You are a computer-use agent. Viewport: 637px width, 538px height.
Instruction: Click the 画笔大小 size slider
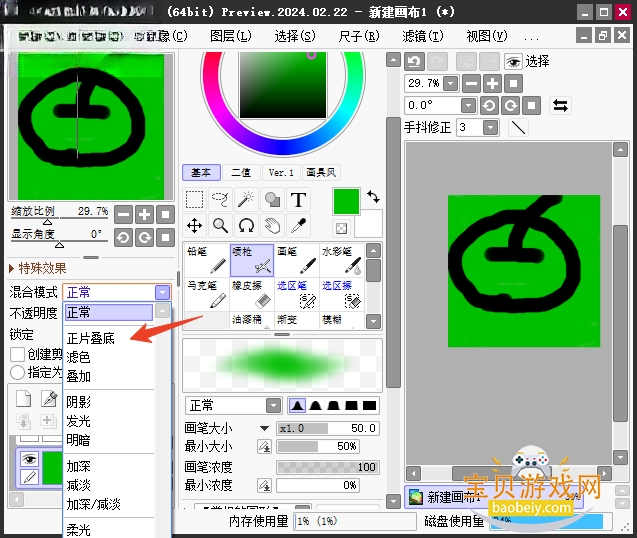tap(328, 428)
